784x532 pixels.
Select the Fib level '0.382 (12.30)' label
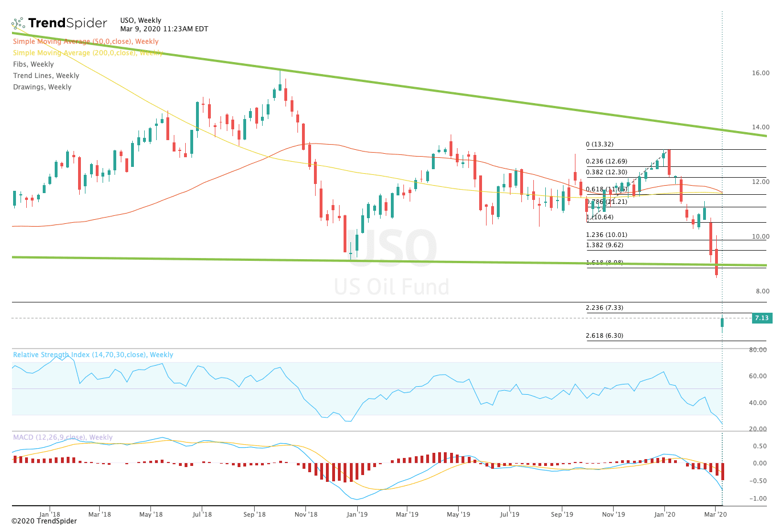pyautogui.click(x=607, y=173)
